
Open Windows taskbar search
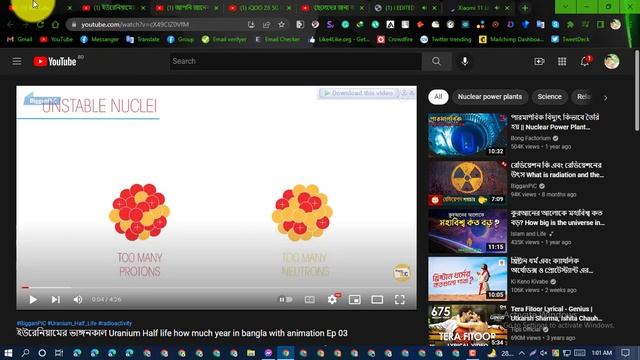pyautogui.click(x=25, y=353)
